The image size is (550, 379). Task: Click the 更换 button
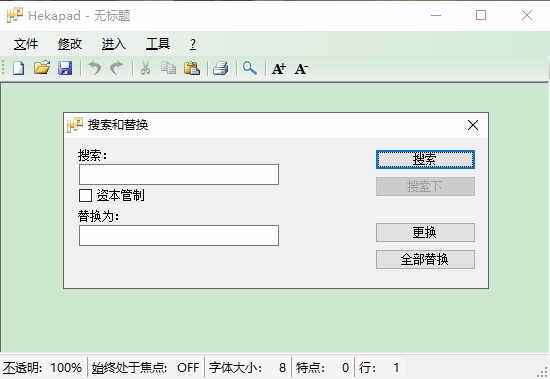pyautogui.click(x=425, y=232)
